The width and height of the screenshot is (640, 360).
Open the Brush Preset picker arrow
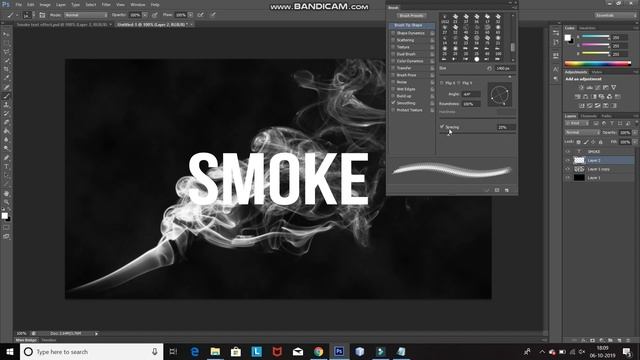point(33,15)
